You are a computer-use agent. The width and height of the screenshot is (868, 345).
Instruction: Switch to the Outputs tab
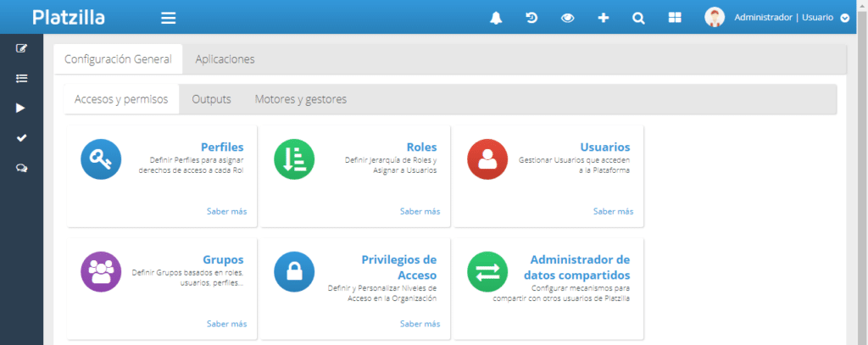(211, 99)
